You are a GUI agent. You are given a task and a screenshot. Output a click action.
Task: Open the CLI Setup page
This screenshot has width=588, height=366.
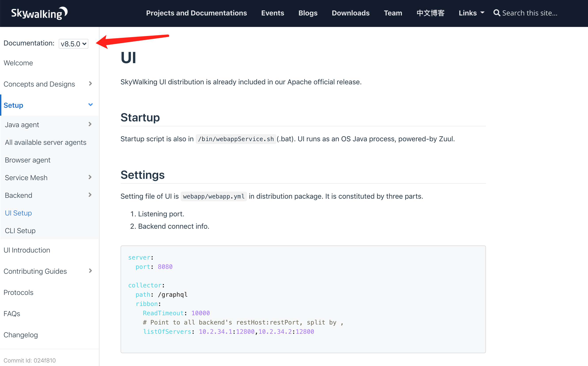tap(20, 230)
